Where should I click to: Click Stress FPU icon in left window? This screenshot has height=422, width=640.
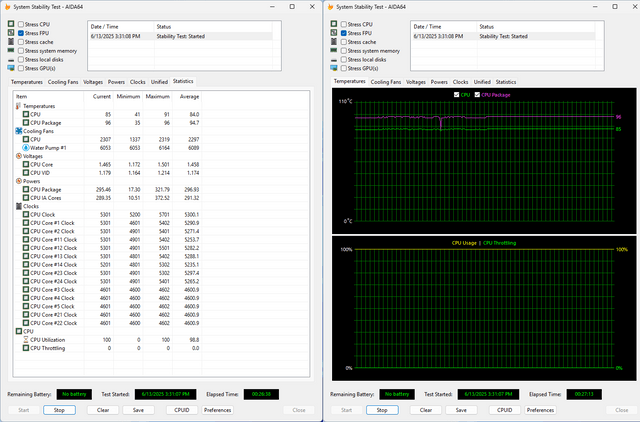pyautogui.click(x=11, y=33)
